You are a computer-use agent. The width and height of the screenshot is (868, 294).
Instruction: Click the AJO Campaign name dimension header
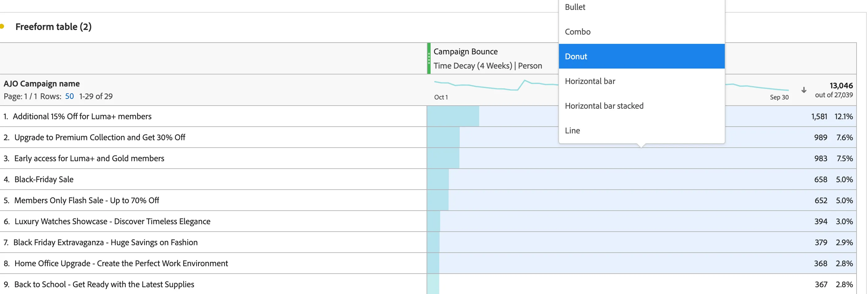[42, 83]
